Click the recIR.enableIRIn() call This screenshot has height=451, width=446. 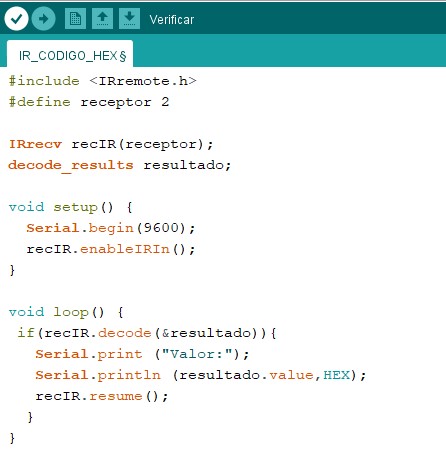pyautogui.click(x=111, y=249)
